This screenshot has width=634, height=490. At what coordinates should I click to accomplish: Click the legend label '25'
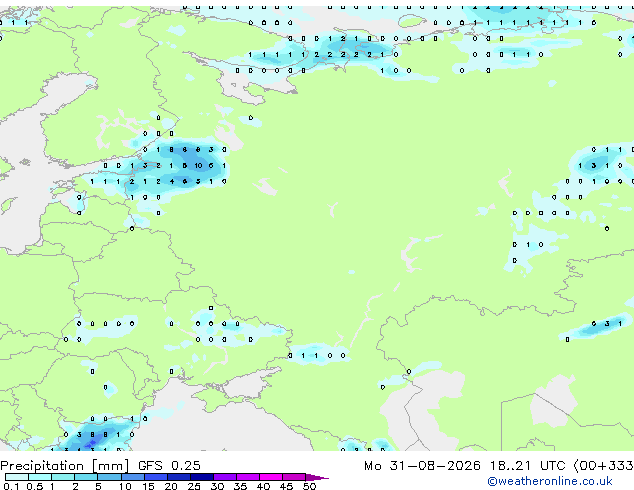[194, 486]
